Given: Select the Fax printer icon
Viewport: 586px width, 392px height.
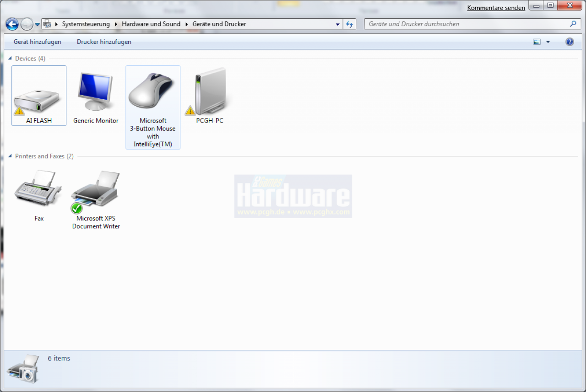Looking at the screenshot, I should coord(38,189).
